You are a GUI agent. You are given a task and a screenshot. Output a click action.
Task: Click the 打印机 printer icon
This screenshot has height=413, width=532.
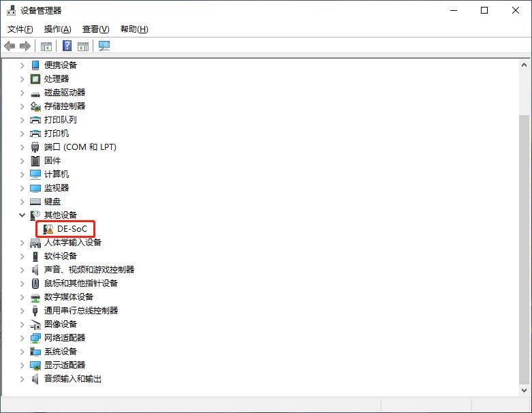pos(35,134)
